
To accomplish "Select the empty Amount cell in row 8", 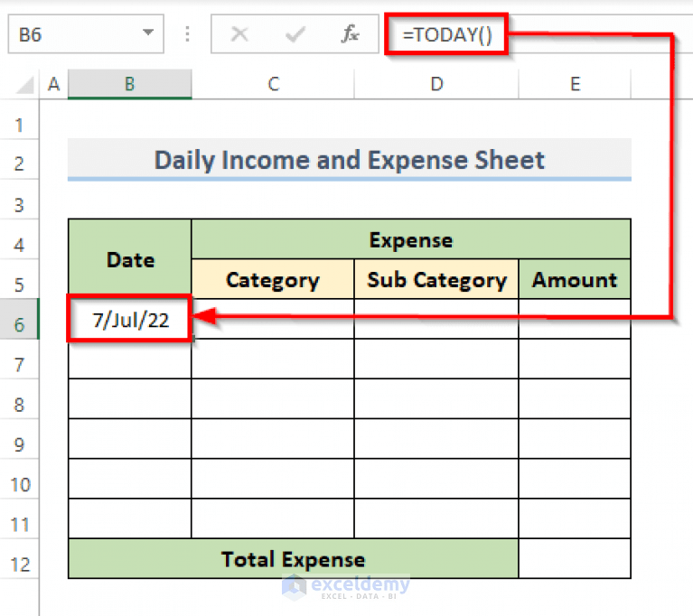I will 575,398.
